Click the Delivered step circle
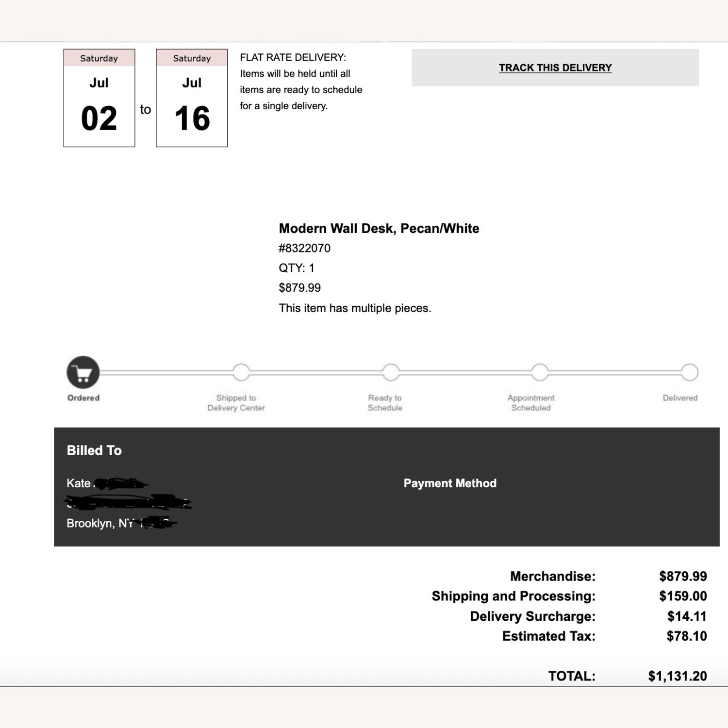728x728 pixels. 689,372
